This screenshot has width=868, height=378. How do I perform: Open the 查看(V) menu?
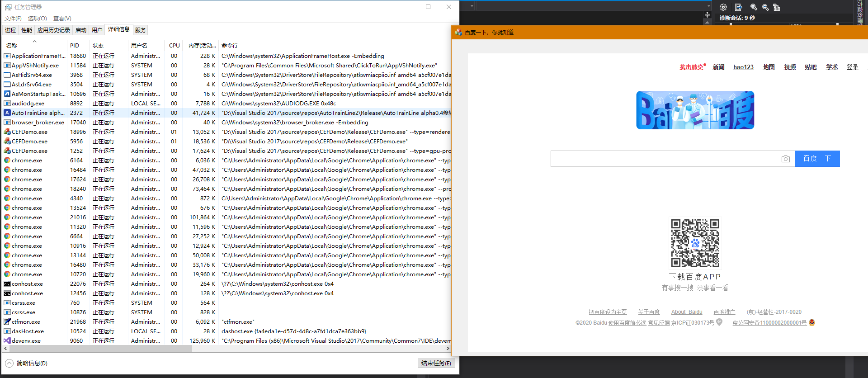click(x=62, y=18)
